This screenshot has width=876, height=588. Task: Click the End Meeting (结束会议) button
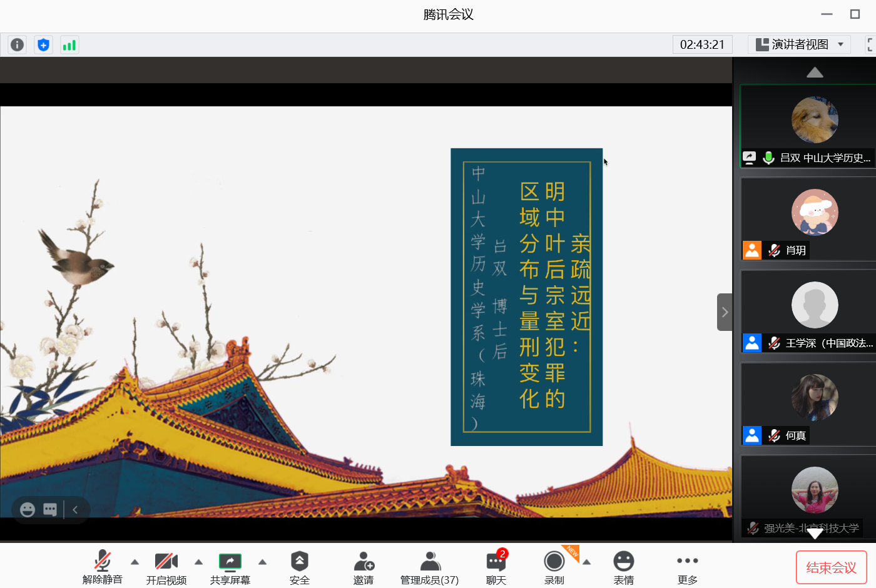[x=831, y=567]
